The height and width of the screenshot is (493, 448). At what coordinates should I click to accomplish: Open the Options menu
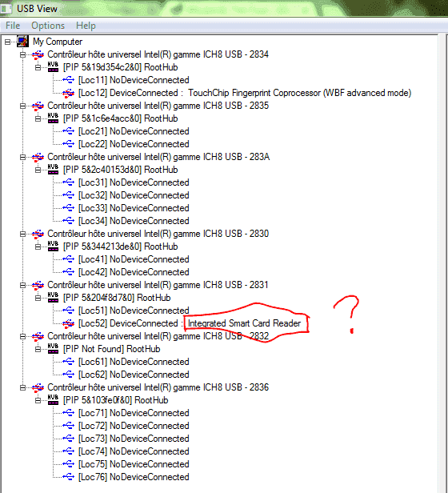click(48, 26)
